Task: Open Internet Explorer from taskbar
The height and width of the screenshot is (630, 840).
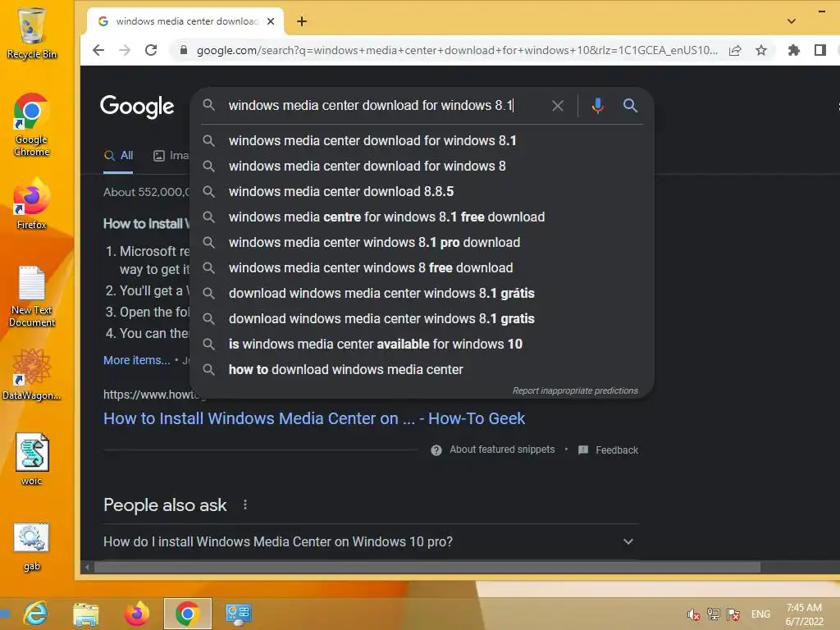Action: tap(36, 614)
